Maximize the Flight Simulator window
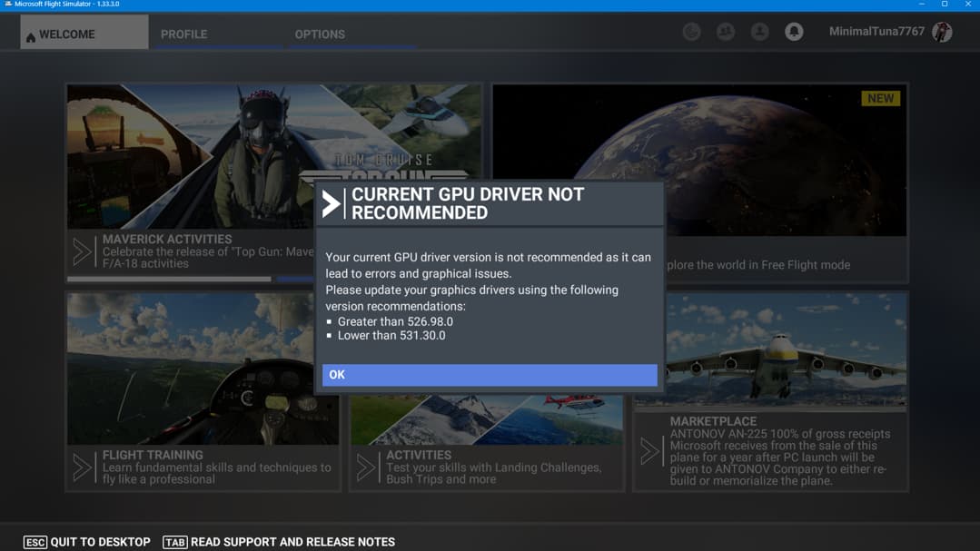This screenshot has width=980, height=551. click(945, 4)
